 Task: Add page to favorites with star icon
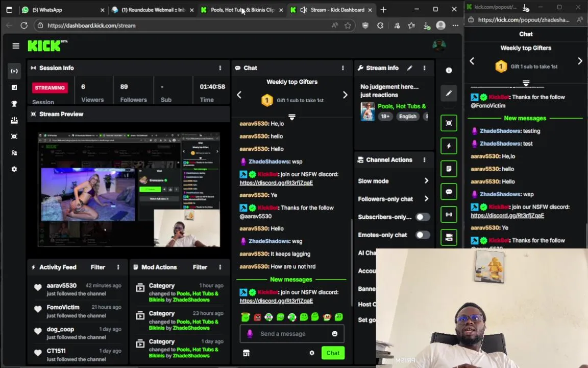tap(348, 26)
